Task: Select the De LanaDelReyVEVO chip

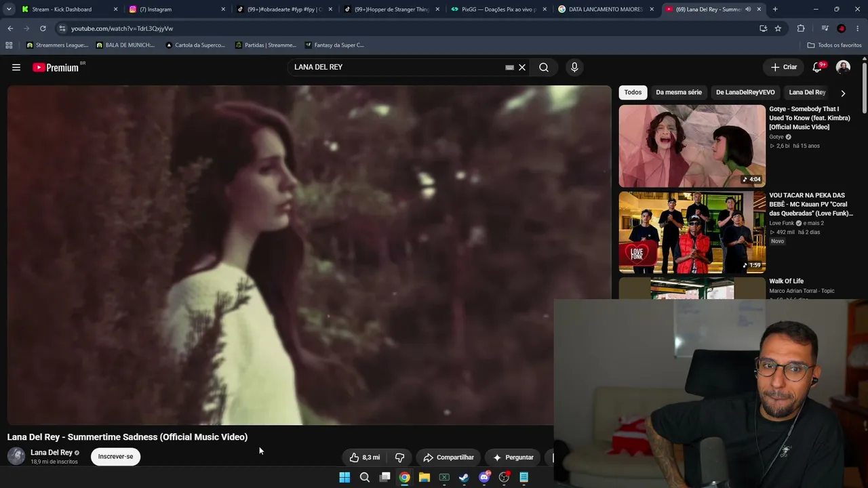Action: 745,92
